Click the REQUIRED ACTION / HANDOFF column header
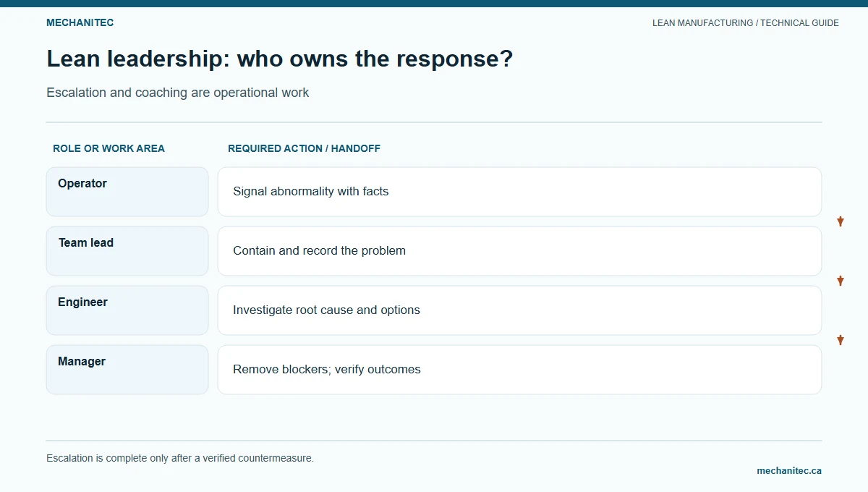868x492 pixels. 304,148
